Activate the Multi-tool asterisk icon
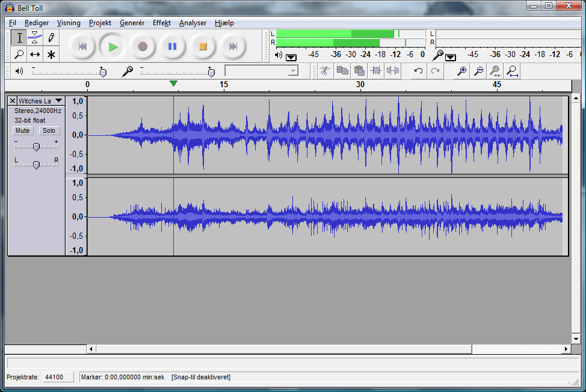The image size is (586, 392). (51, 55)
